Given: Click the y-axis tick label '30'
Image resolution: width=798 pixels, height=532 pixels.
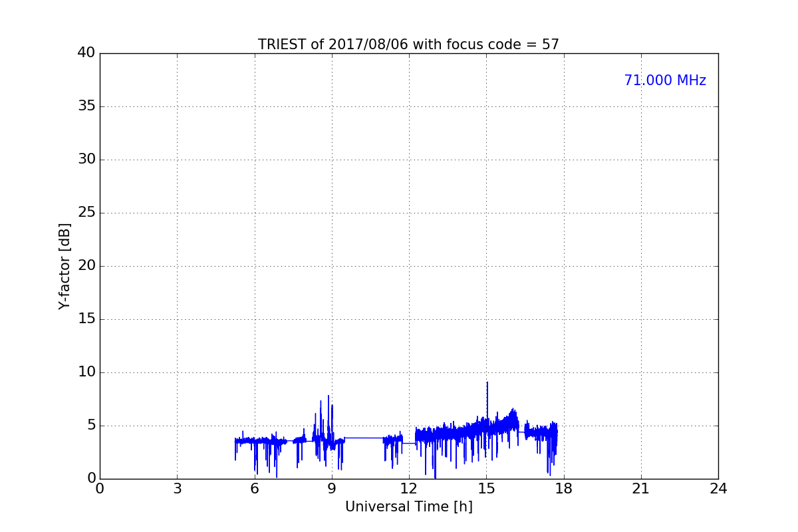Looking at the screenshot, I should pos(86,160).
